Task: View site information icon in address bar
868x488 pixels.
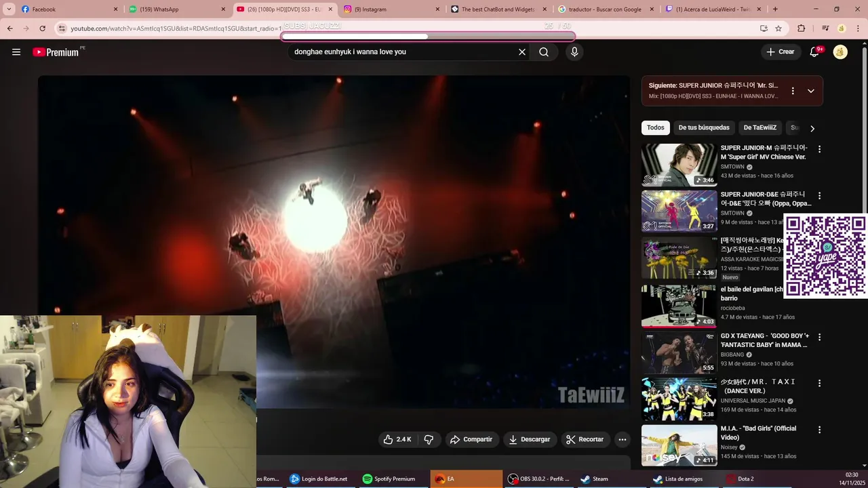Action: (62, 28)
